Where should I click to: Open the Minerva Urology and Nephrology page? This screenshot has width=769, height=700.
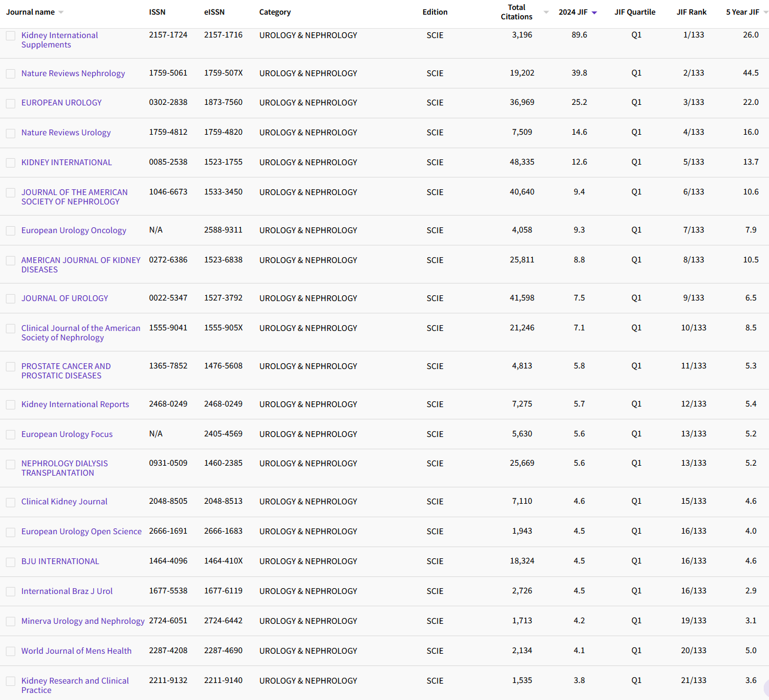pos(83,621)
